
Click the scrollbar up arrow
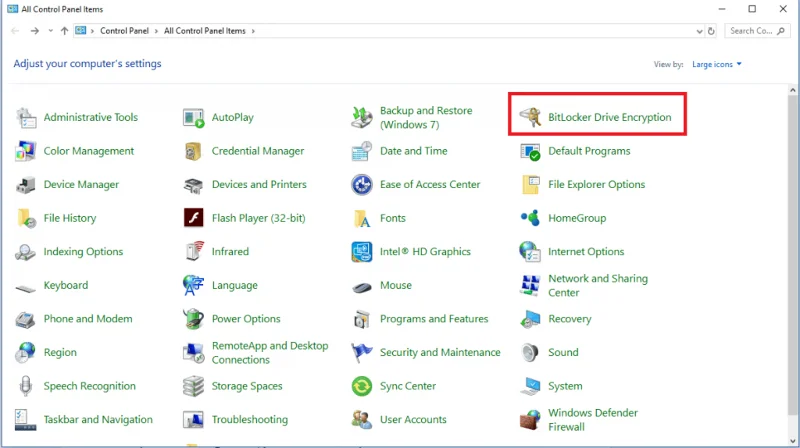792,90
